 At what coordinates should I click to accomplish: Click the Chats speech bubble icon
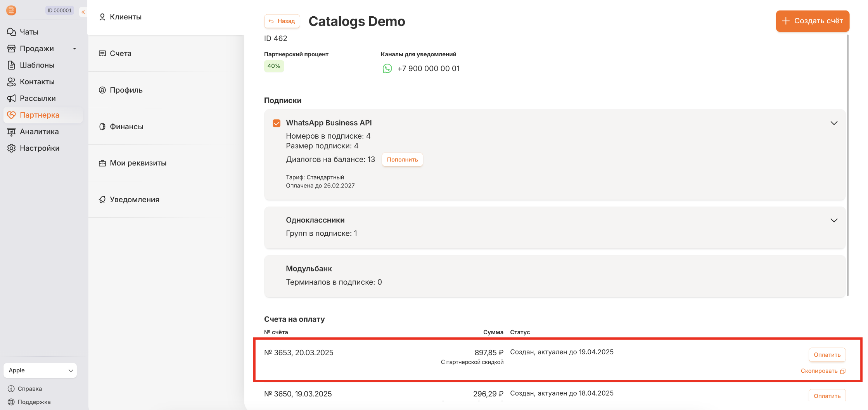coord(12,32)
